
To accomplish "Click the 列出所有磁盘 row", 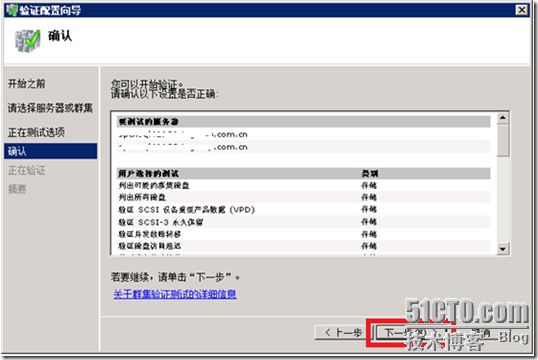I will 304,197.
